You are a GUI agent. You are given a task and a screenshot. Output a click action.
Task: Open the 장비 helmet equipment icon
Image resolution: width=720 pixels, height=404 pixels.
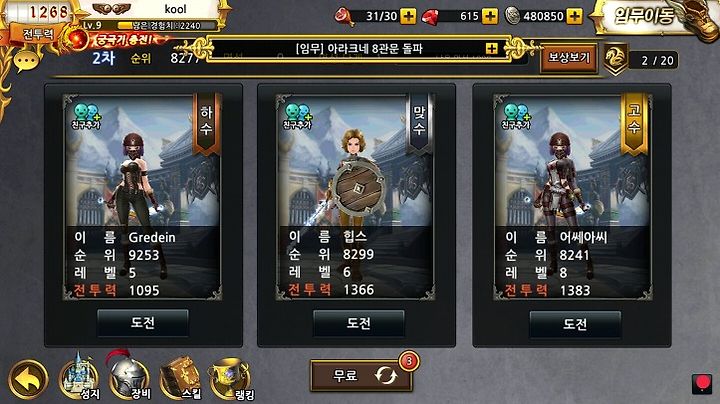pos(130,376)
